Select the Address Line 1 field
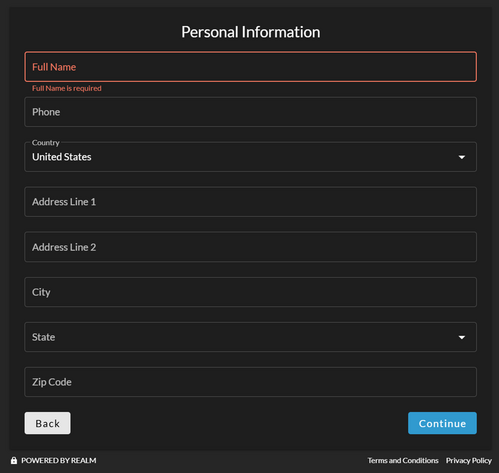Viewport: 499px width, 473px height. [x=250, y=202]
